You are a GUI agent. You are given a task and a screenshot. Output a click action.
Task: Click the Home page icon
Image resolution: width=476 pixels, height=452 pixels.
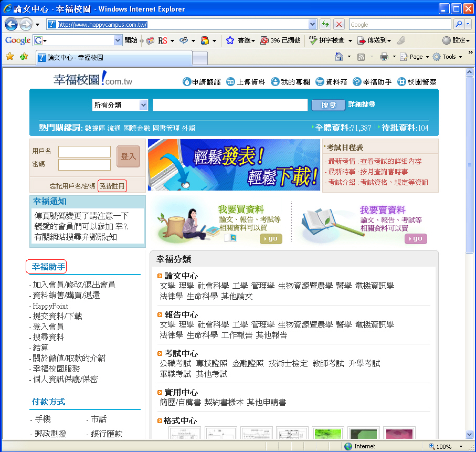coord(339,57)
